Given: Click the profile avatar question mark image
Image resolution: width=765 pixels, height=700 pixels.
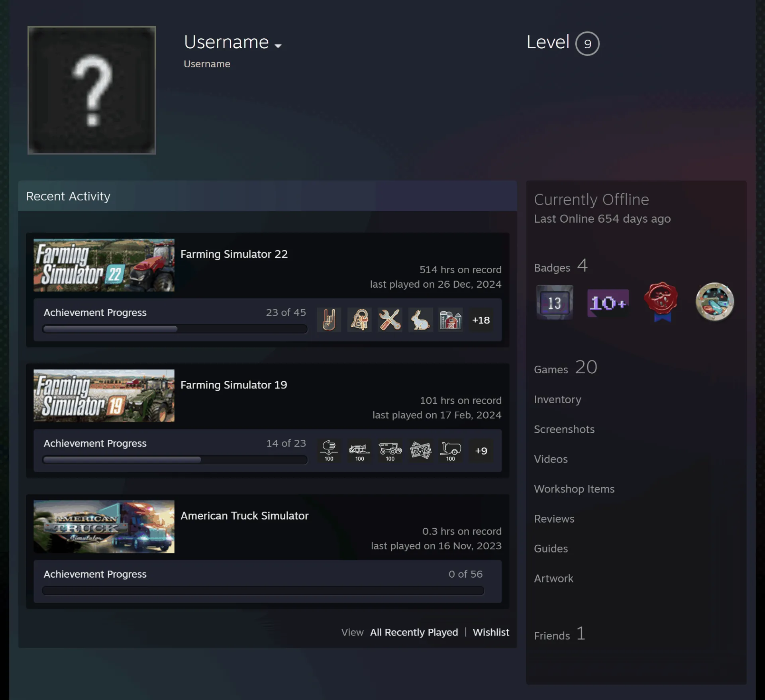Looking at the screenshot, I should coord(92,90).
